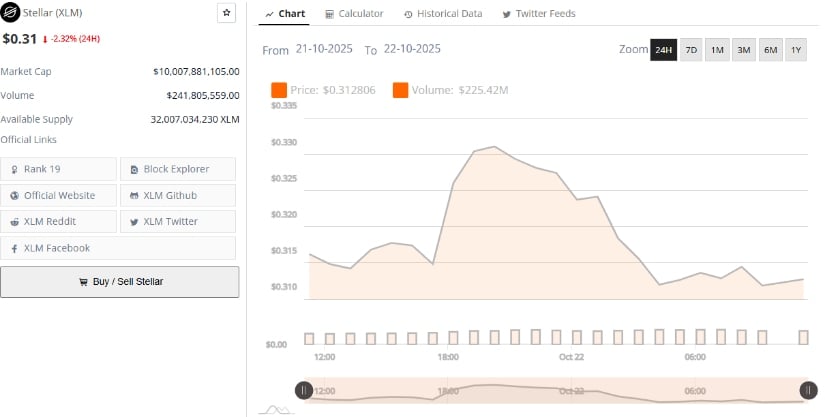This screenshot has width=825, height=417.
Task: Toggle the Volume series legend swatch
Action: pyautogui.click(x=400, y=91)
